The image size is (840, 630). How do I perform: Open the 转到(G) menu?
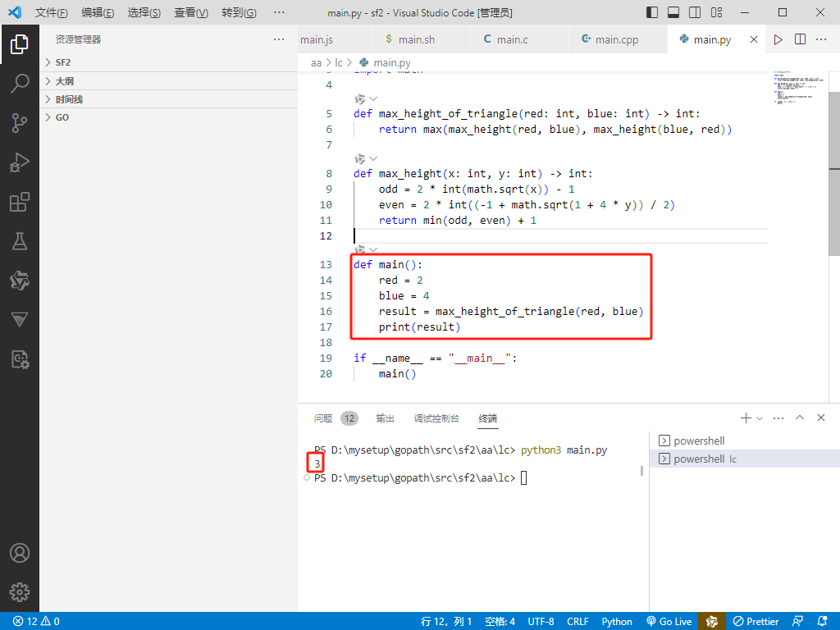tap(239, 12)
